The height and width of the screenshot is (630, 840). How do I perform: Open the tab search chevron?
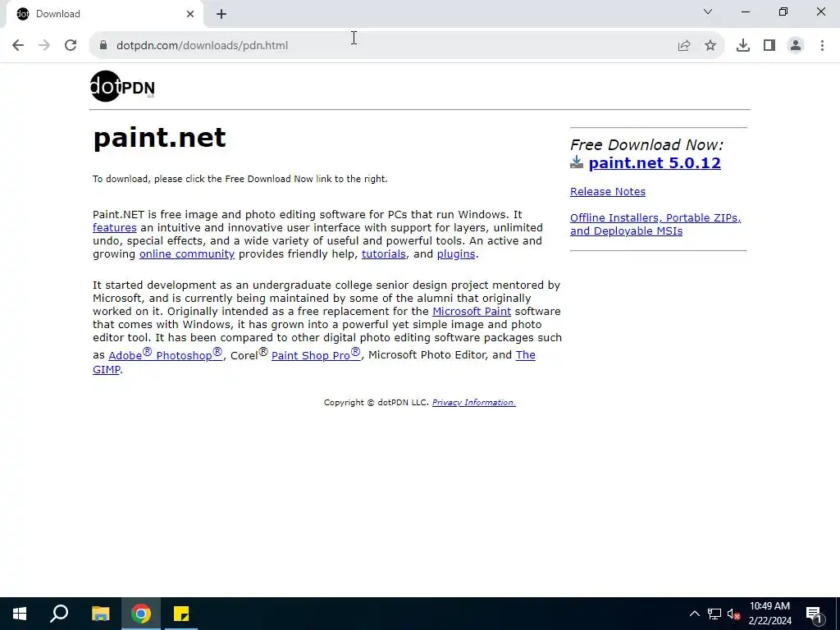point(708,11)
